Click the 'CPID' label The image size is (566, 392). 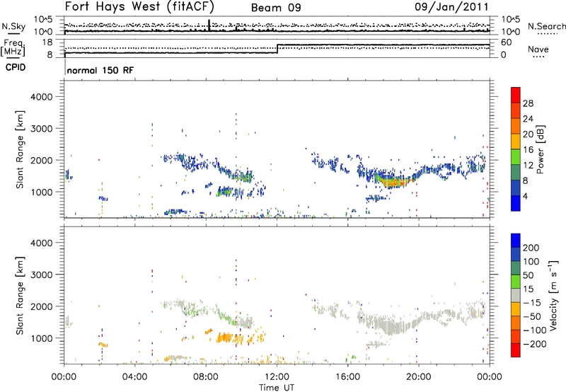16,67
